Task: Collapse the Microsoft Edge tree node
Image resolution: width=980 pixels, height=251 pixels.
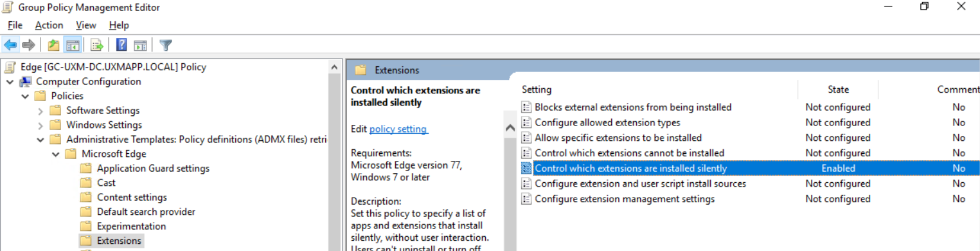Action: 57,154
